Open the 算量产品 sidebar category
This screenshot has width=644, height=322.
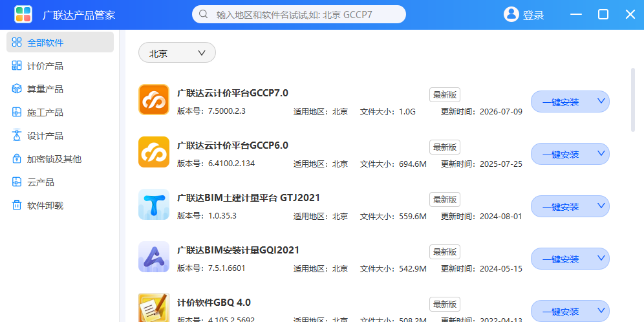pos(60,89)
